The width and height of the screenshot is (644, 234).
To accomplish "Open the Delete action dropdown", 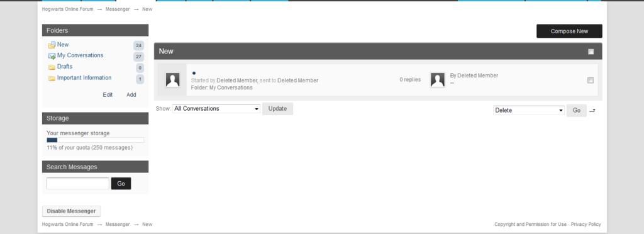I will 528,111.
